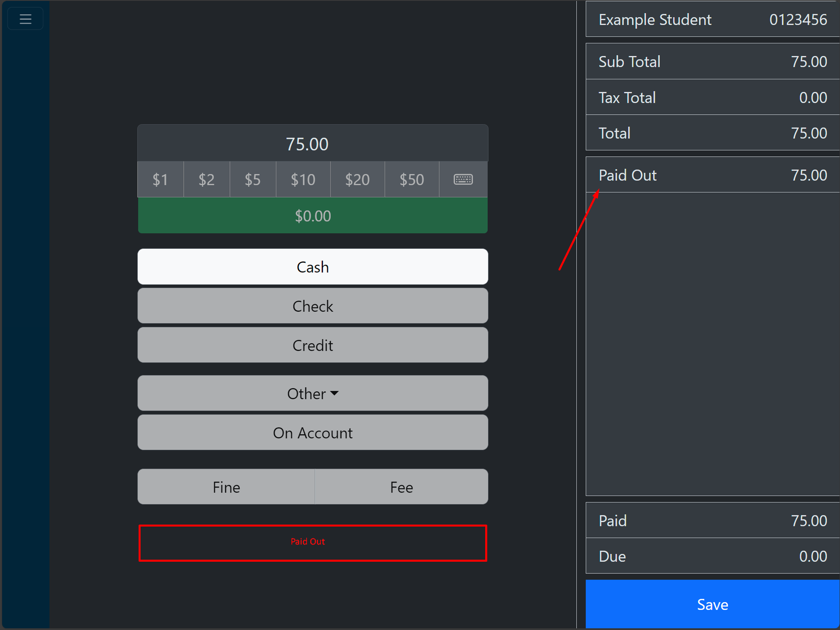Click the red Paid Out button
The width and height of the screenshot is (840, 630).
[x=312, y=543]
